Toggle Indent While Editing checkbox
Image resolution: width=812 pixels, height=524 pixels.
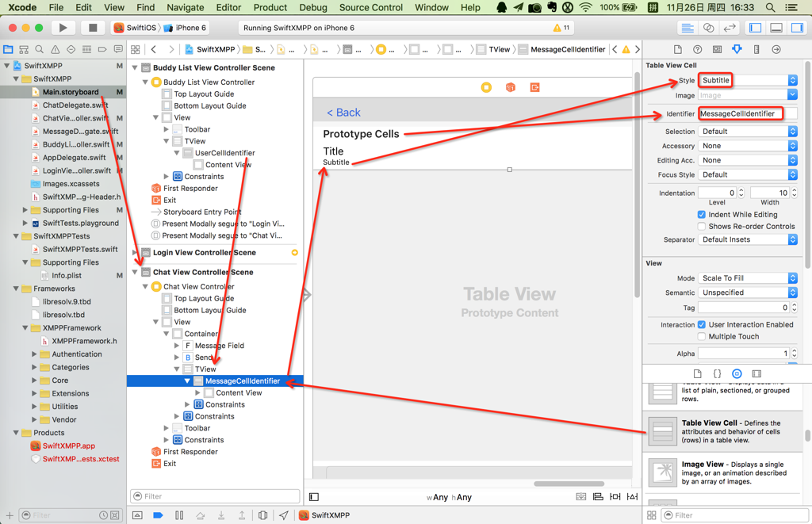click(701, 214)
